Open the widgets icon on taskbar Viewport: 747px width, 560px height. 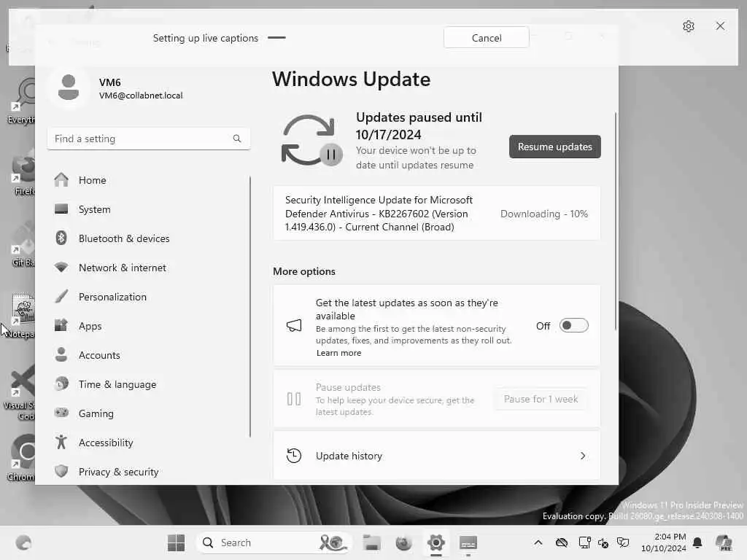[x=23, y=542]
